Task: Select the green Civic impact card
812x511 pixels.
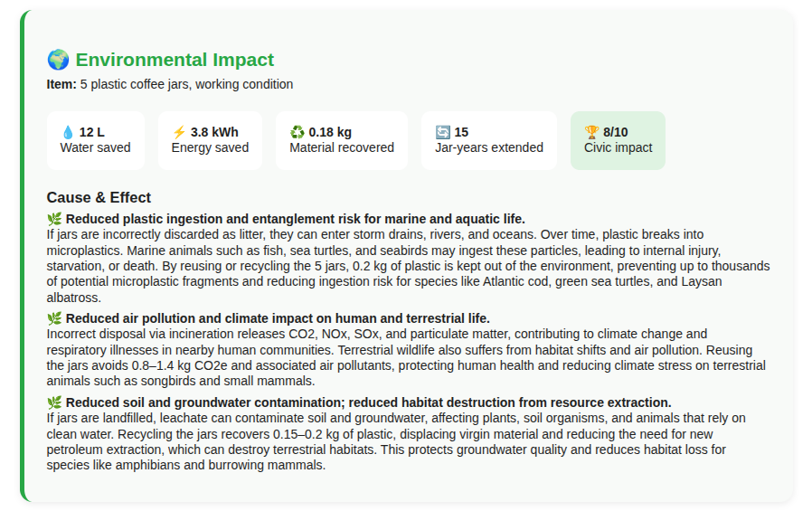Action: point(618,140)
